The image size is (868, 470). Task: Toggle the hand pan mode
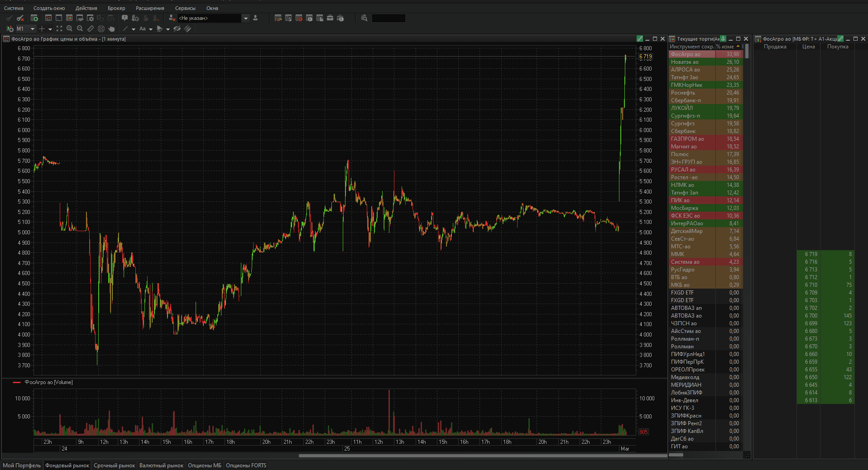click(111, 28)
